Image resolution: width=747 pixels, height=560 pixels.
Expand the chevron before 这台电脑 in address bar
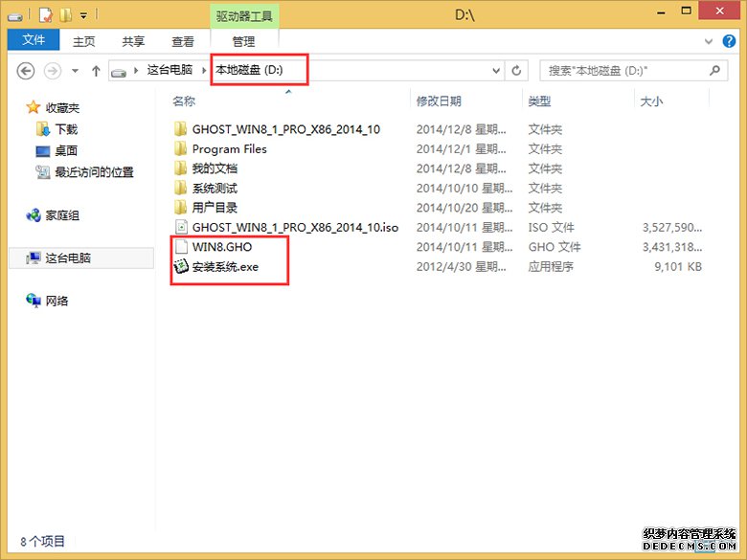pyautogui.click(x=136, y=71)
